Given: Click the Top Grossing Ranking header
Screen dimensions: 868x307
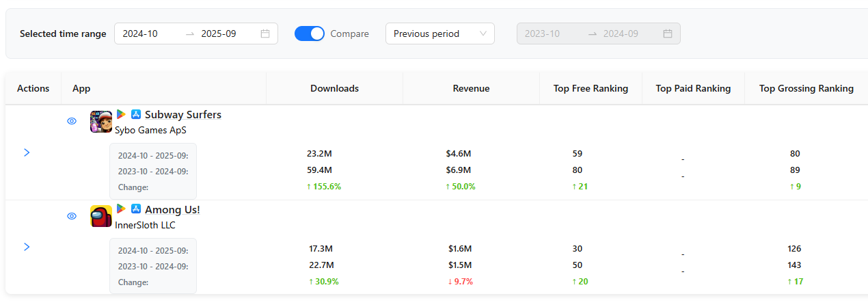Looking at the screenshot, I should [x=806, y=88].
